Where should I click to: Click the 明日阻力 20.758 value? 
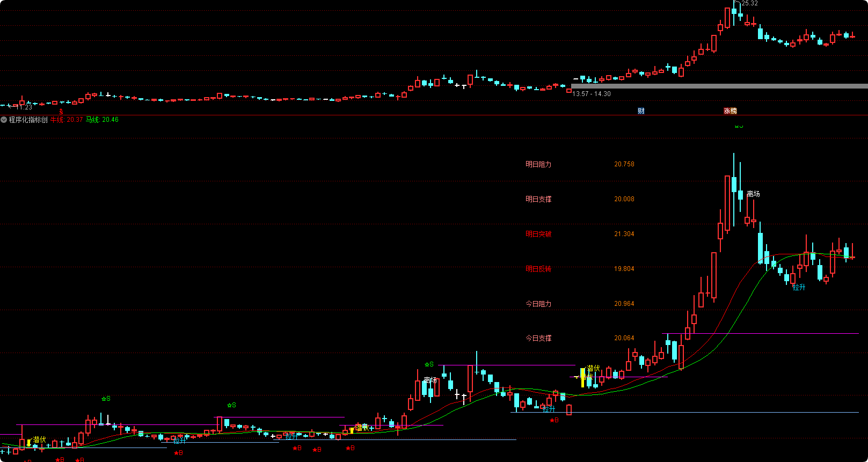[624, 164]
